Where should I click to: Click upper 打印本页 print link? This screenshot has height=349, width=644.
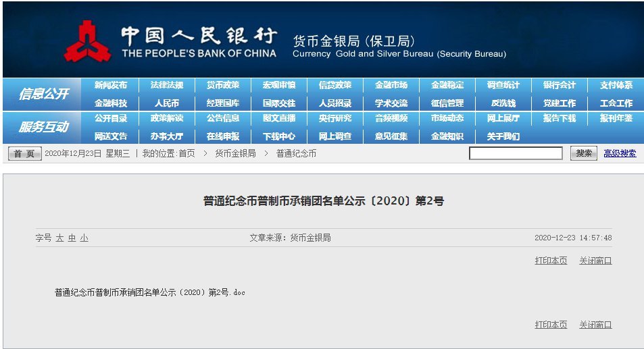(x=551, y=261)
